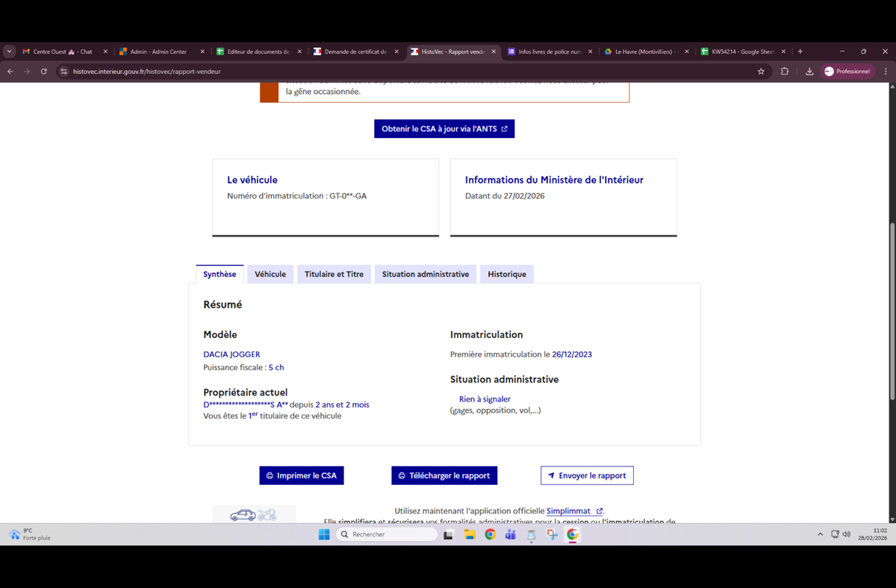Viewport: 896px width, 588px height.
Task: Click Obtenir le CSA à jour via l'ANTS
Action: pos(444,129)
